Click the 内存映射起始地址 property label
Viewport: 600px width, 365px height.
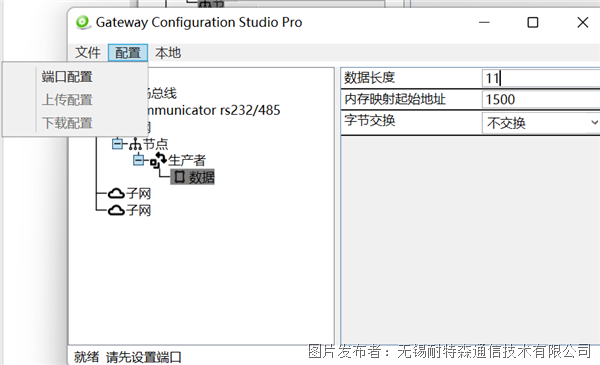(x=395, y=99)
